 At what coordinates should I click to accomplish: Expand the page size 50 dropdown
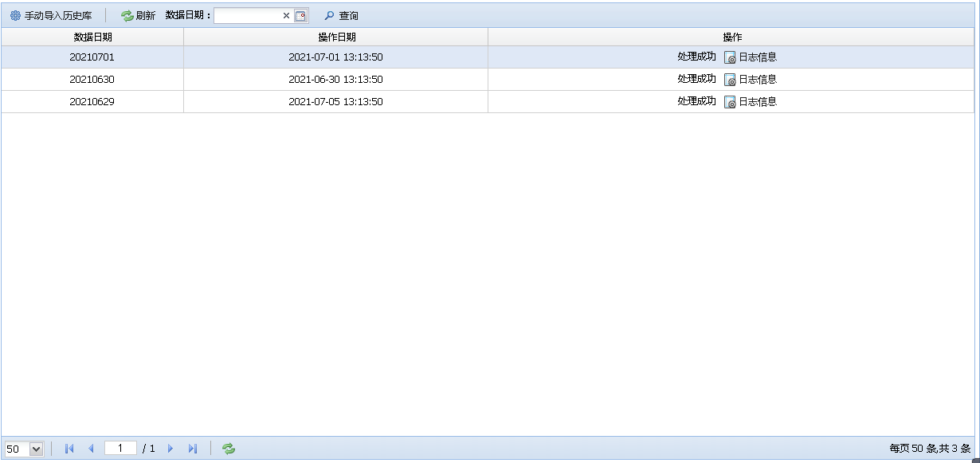[x=36, y=449]
